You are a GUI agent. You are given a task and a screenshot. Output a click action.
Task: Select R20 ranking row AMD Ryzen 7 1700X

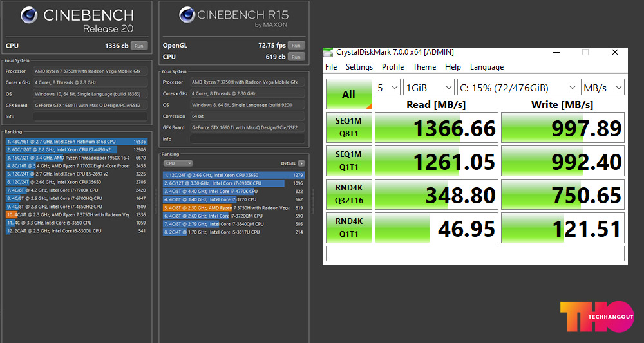pos(77,166)
